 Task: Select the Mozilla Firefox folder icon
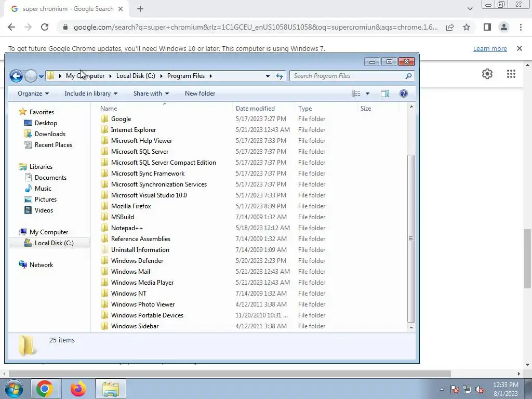tap(105, 206)
